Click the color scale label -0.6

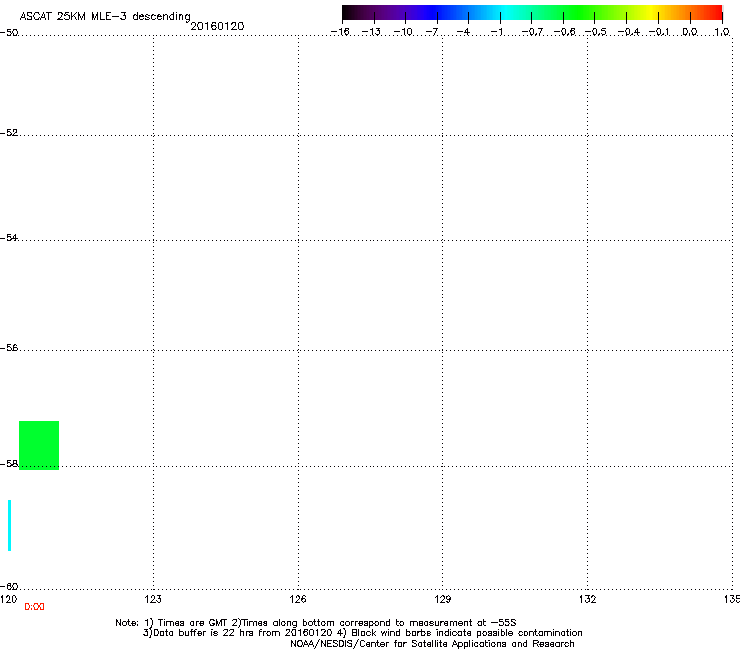click(564, 32)
